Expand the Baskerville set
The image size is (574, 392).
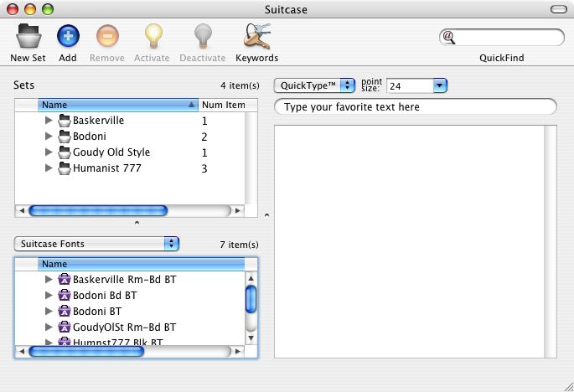pyautogui.click(x=49, y=120)
